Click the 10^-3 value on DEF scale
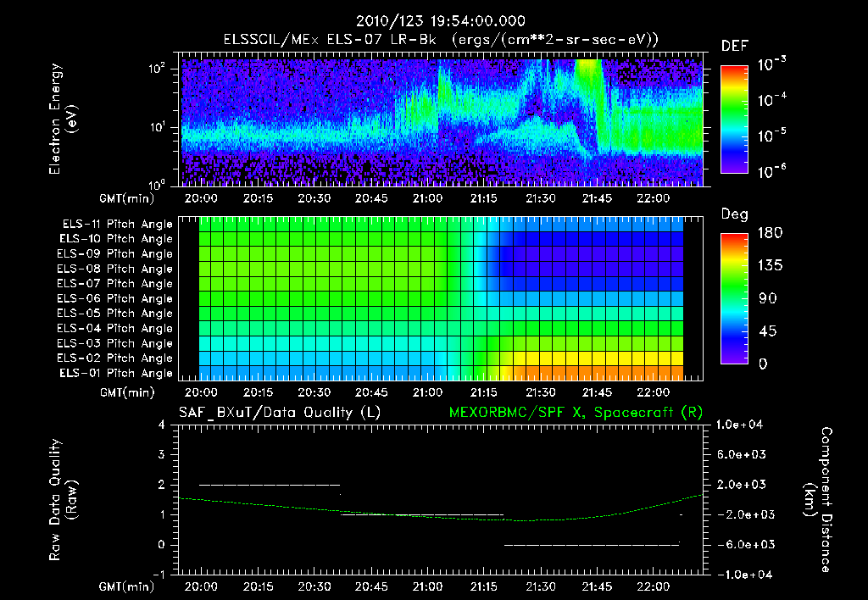This screenshot has height=600, width=868. tap(771, 64)
